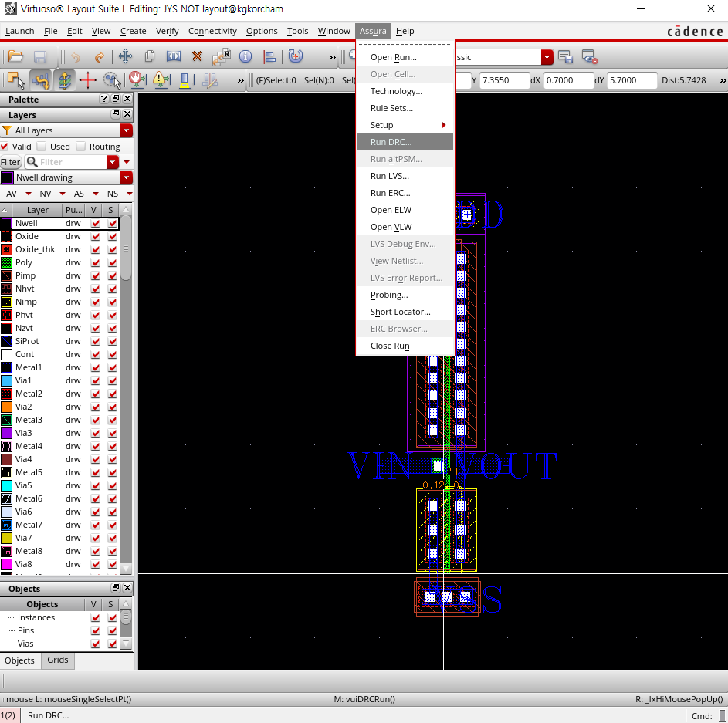
Task: Select Run LVS... menu entry
Action: coord(405,176)
